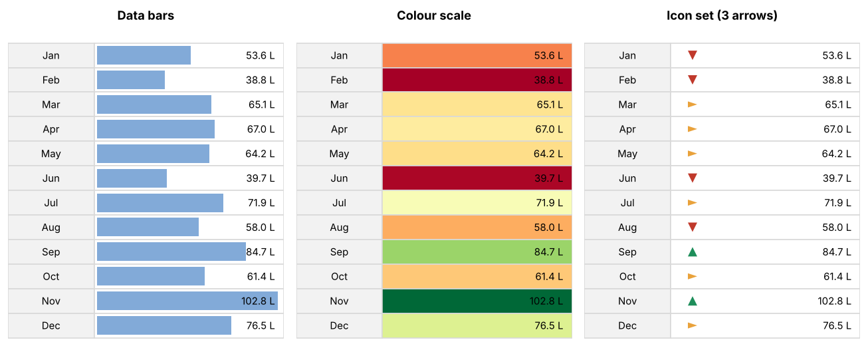Click the 67.0 L value in Icon set table
868x358 pixels.
pos(837,129)
